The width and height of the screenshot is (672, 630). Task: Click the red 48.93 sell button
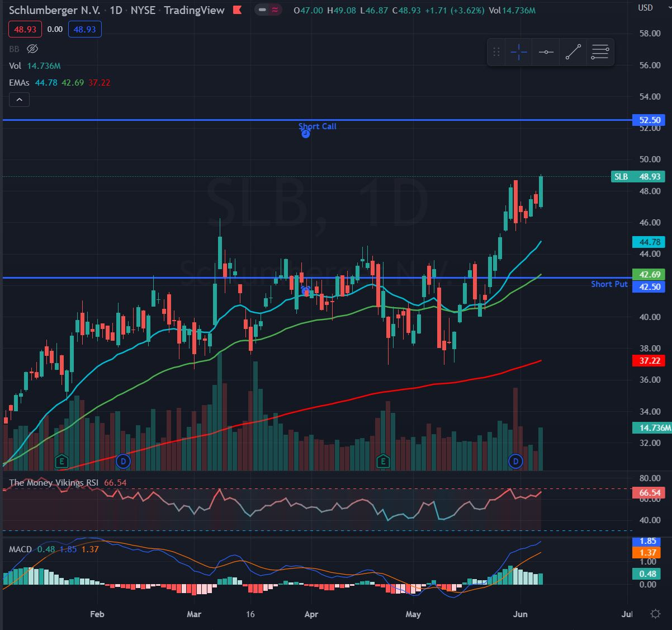pos(24,29)
